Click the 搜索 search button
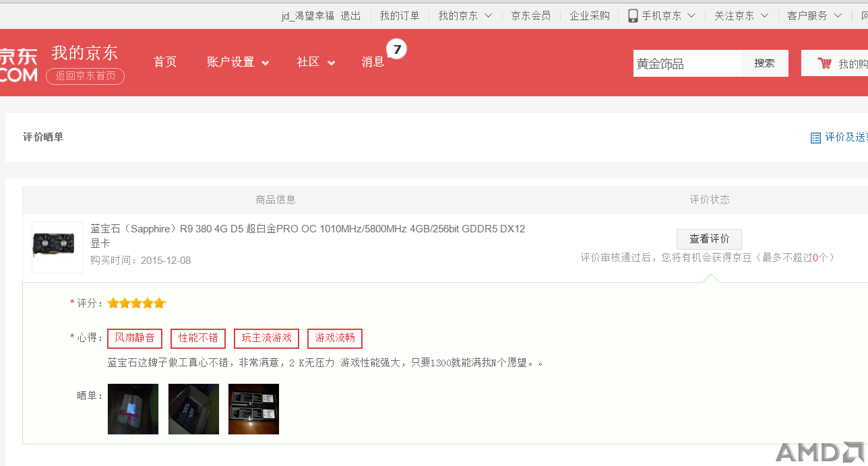The image size is (868, 466). (x=765, y=63)
